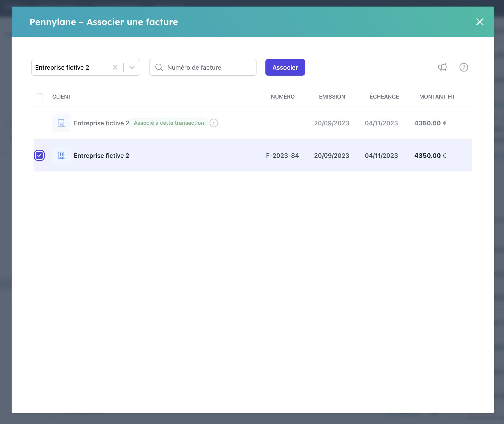Click amount 4350.00 € in F-2023-84 row
This screenshot has width=504, height=424.
(x=430, y=156)
